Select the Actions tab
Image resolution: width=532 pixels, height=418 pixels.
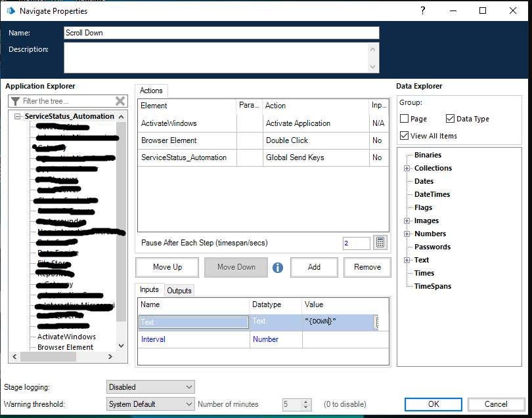[x=152, y=91]
